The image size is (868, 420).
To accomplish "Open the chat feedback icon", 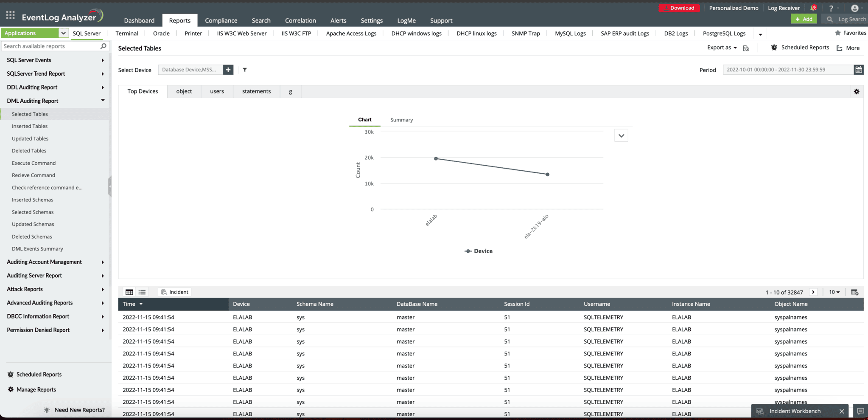I will pos(861,411).
